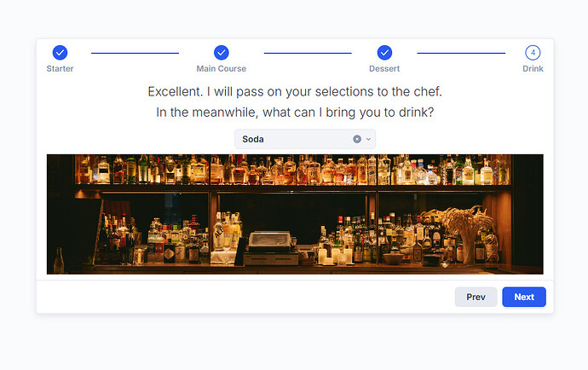Click the Dessert step checkmark icon
The width and height of the screenshot is (588, 370).
click(384, 53)
